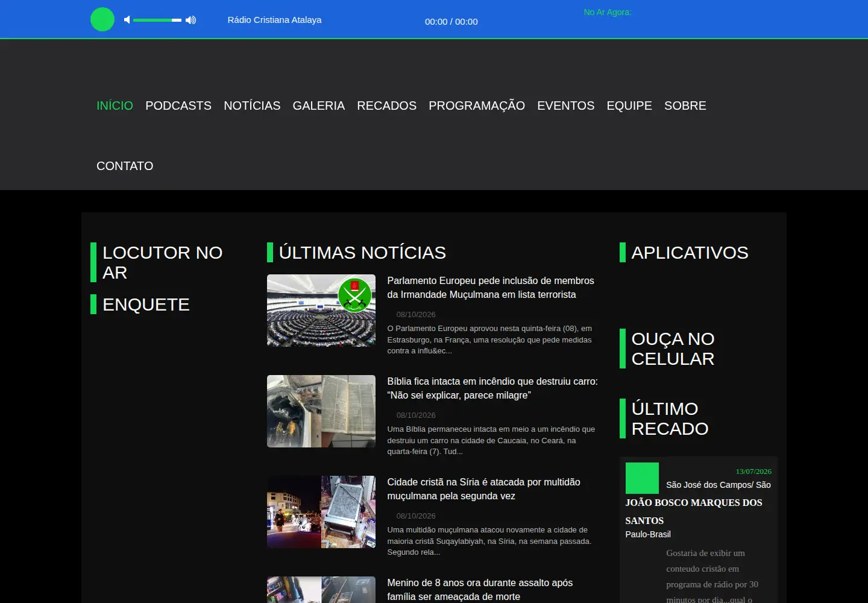
Task: Click the loud speaker volume icon
Action: click(190, 20)
